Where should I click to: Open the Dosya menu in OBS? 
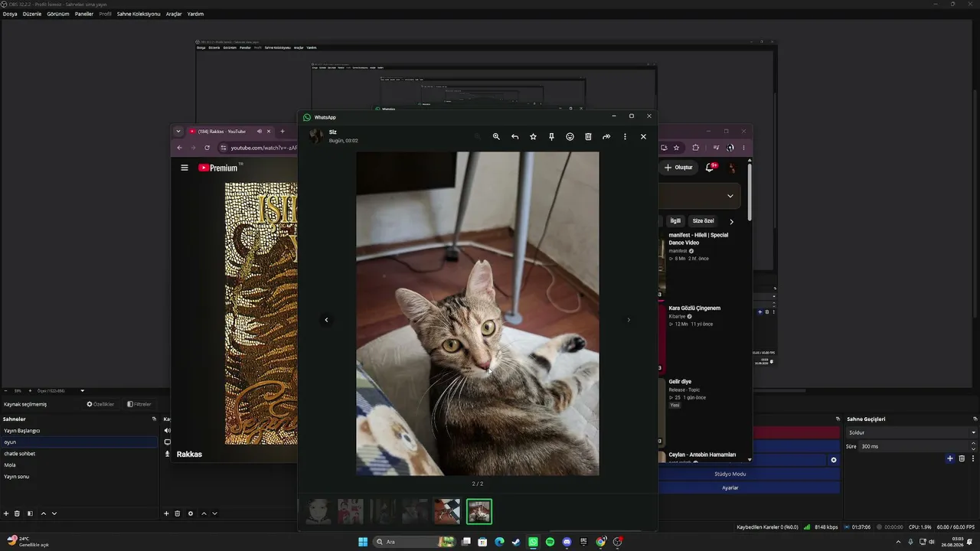[10, 14]
